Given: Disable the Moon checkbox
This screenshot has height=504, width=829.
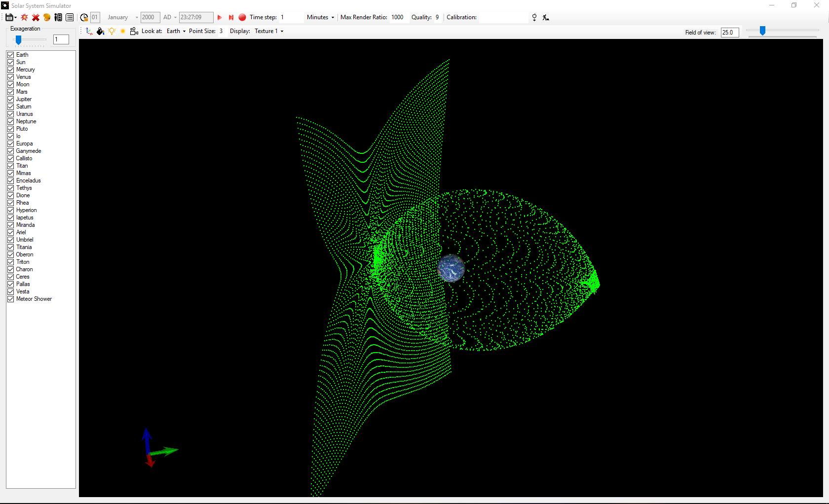Looking at the screenshot, I should point(10,84).
